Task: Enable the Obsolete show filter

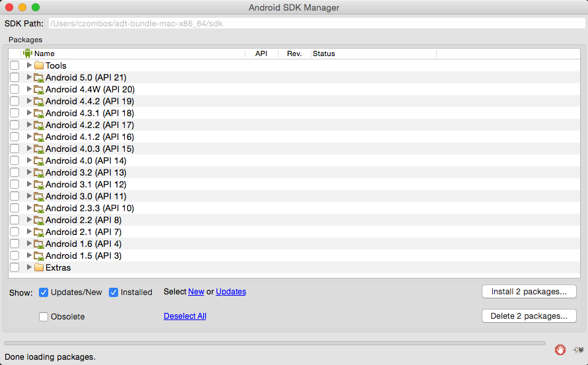Action: coord(44,317)
